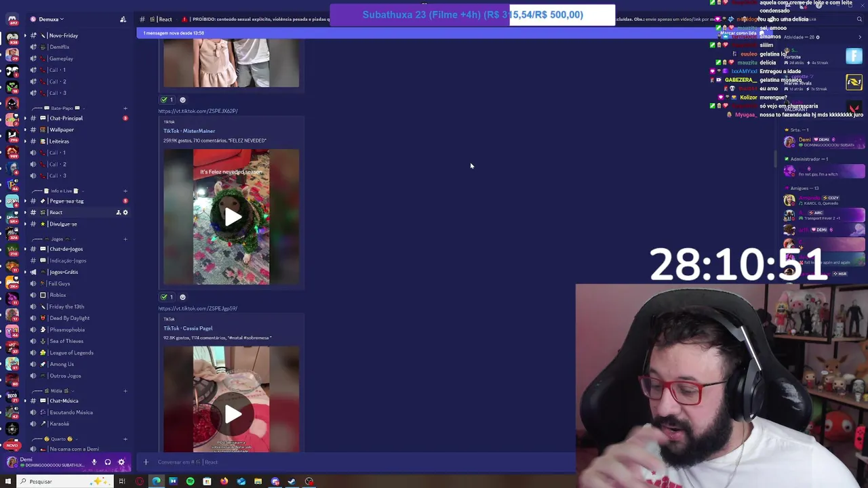Join the Outros Jogos voice channel

(x=78, y=375)
